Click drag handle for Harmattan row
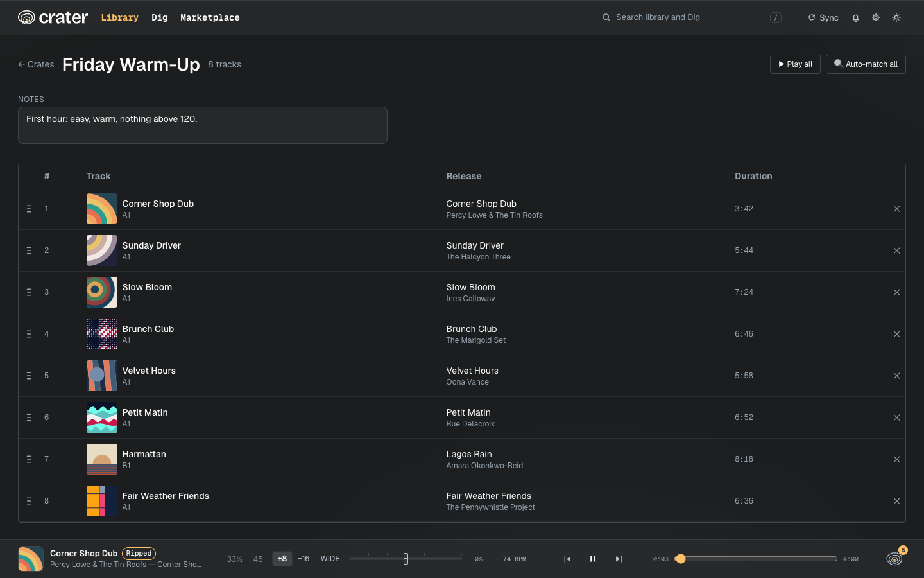924x578 pixels. (x=29, y=459)
